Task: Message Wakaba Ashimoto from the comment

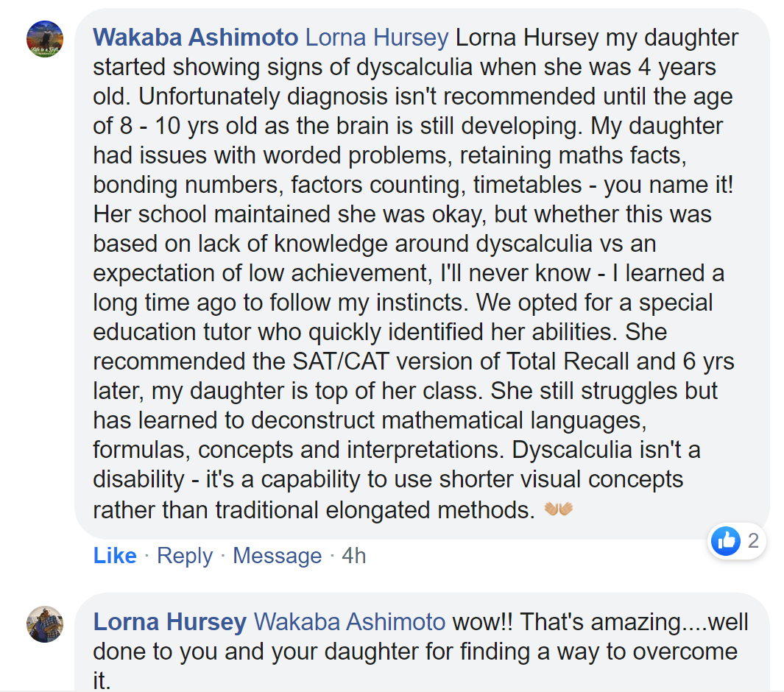Action: click(277, 557)
